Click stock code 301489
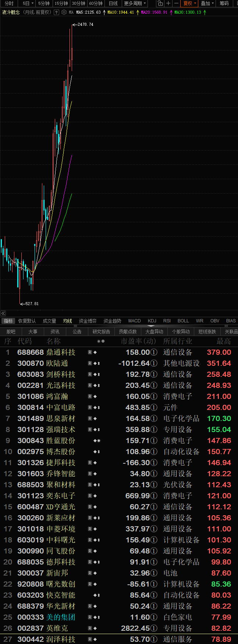 pyautogui.click(x=31, y=418)
